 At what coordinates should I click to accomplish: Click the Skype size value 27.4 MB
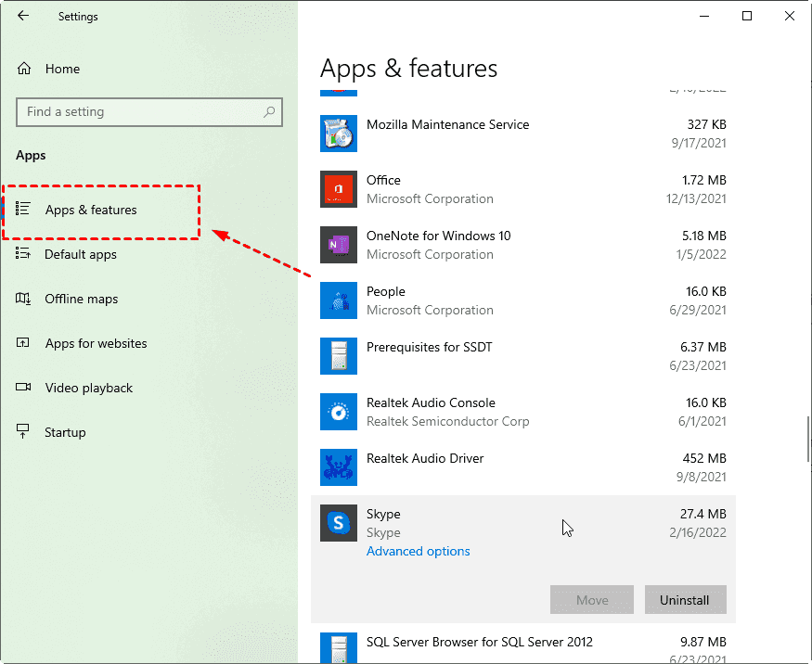click(703, 514)
